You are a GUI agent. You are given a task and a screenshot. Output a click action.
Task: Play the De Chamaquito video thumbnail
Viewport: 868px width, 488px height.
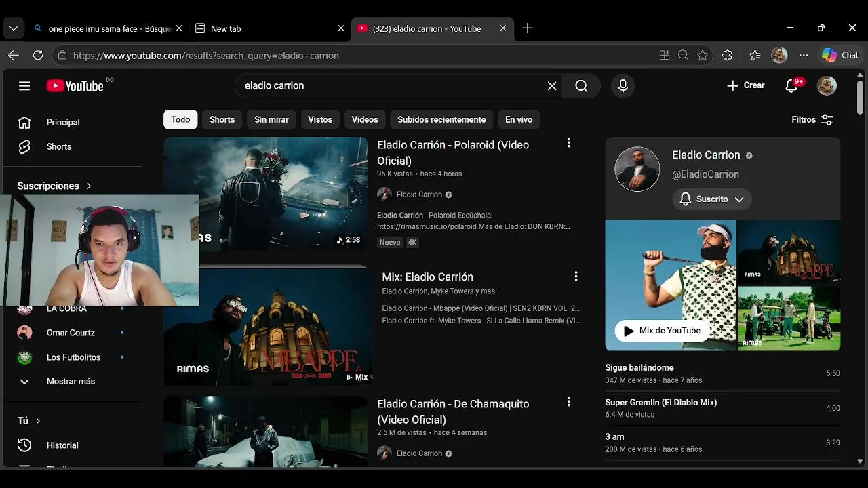pos(265,431)
